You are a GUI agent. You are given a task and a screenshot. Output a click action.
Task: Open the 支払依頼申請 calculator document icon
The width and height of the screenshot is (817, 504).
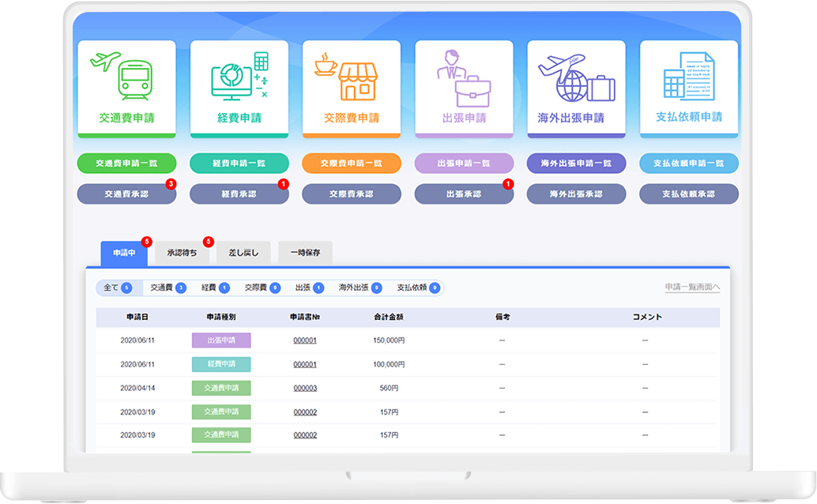pyautogui.click(x=688, y=76)
